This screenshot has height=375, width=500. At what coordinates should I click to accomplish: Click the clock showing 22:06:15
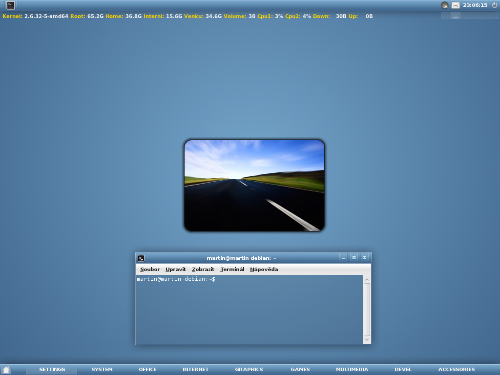click(x=475, y=5)
